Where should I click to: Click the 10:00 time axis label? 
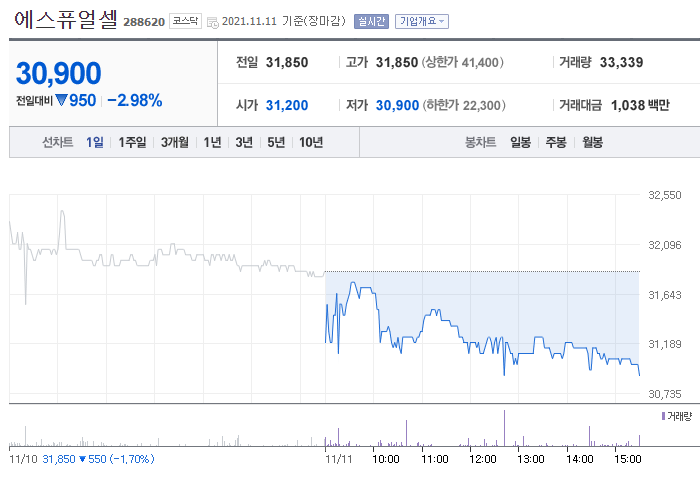click(386, 459)
